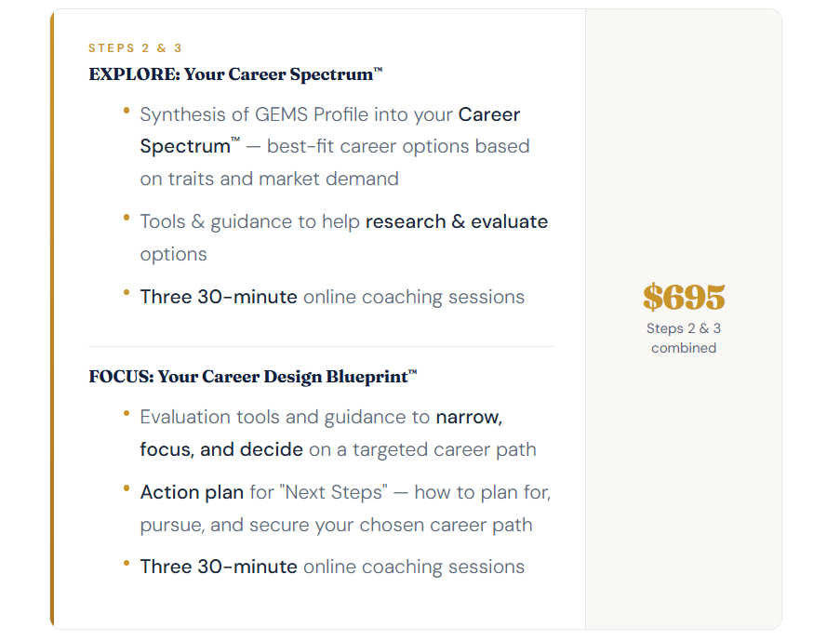Click the bold "Action plan" text
Image resolution: width=840 pixels, height=641 pixels.
tap(192, 492)
